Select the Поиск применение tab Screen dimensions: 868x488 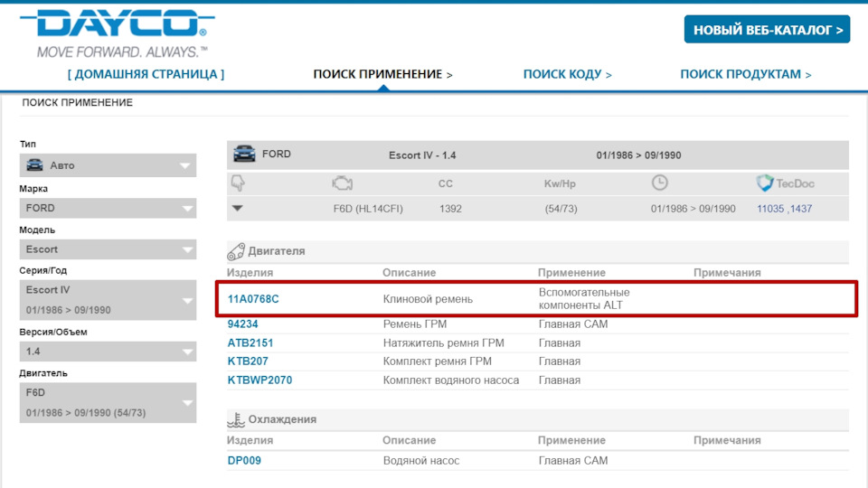coord(382,74)
